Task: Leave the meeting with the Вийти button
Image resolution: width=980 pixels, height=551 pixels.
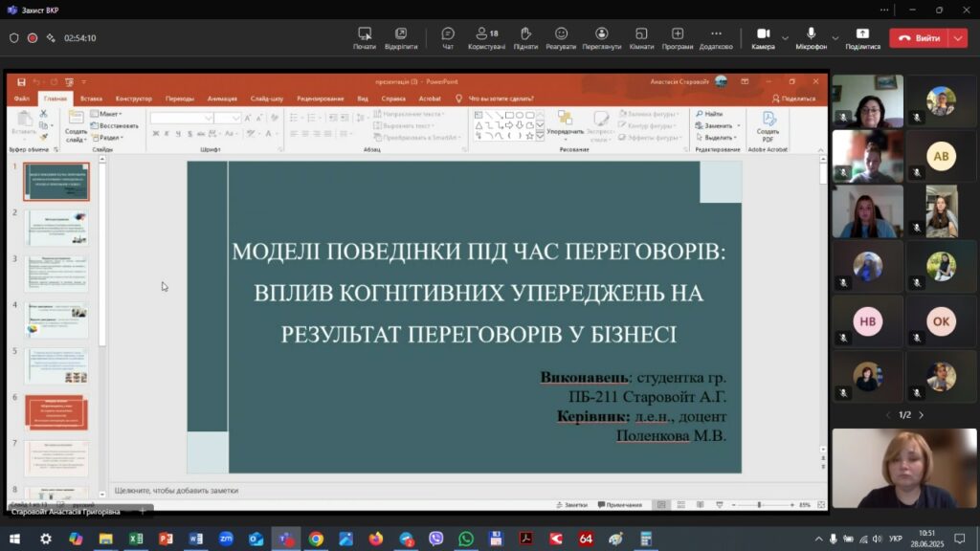Action: pyautogui.click(x=920, y=38)
